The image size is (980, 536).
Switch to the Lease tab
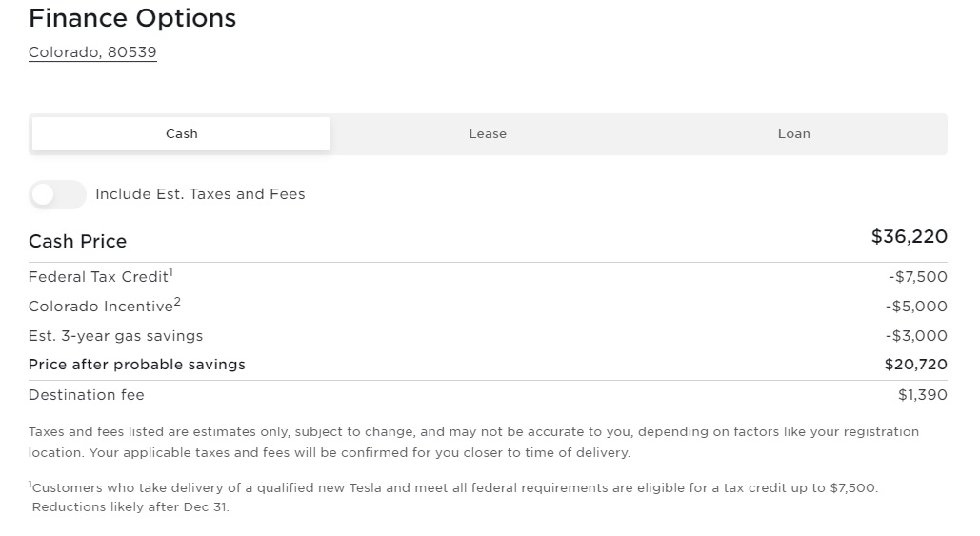[488, 134]
